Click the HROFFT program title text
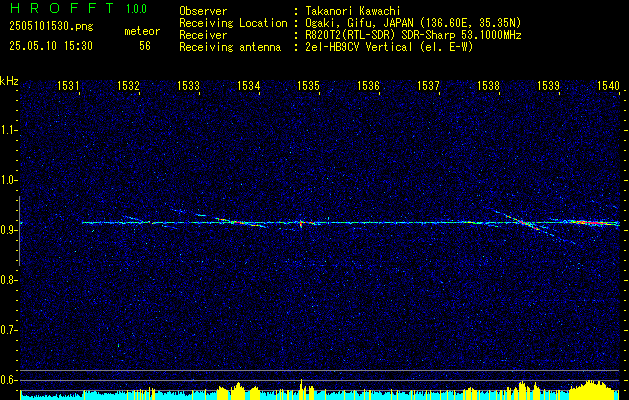This screenshot has height=400, width=629. click(62, 8)
